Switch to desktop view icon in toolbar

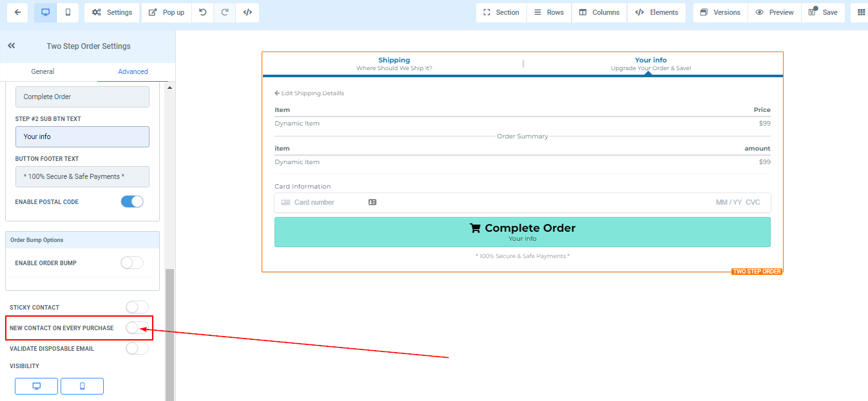point(45,12)
